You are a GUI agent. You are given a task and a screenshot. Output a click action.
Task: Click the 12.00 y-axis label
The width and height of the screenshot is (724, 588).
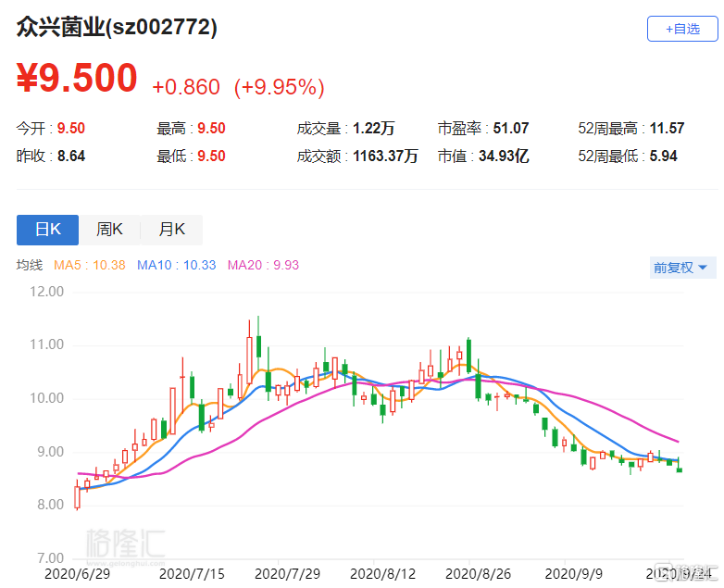pos(46,292)
